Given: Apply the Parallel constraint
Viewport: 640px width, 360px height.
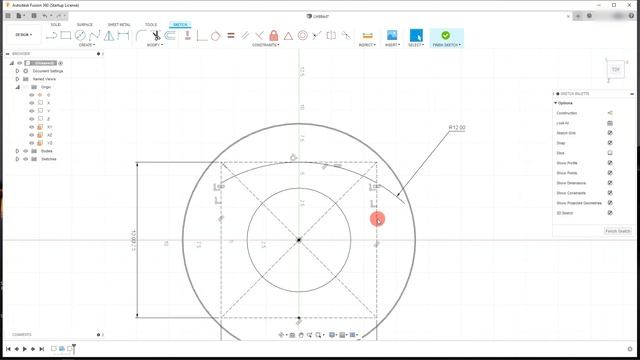Looking at the screenshot, I should coord(245,36).
